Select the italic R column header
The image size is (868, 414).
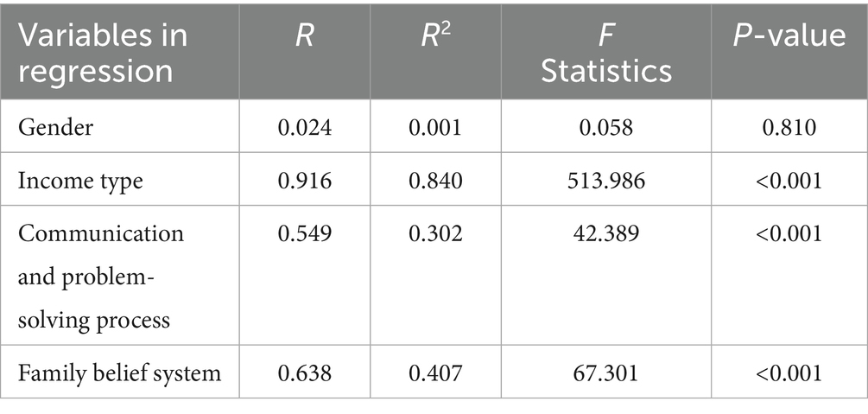tap(305, 36)
